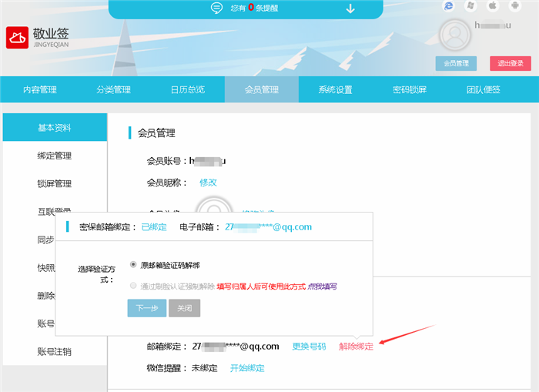Image resolution: width=539 pixels, height=392 pixels.
Task: Click 开始绑定 for WeChat reminder
Action: coord(247,368)
